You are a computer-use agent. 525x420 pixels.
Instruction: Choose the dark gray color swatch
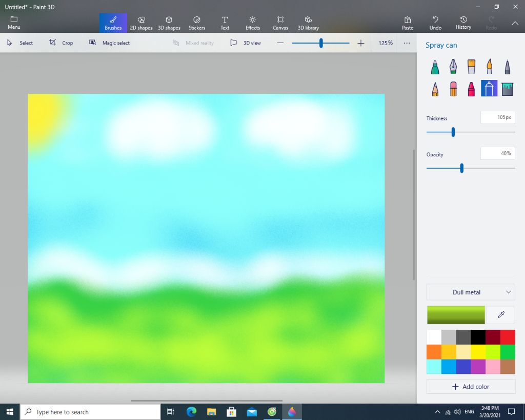(463, 337)
